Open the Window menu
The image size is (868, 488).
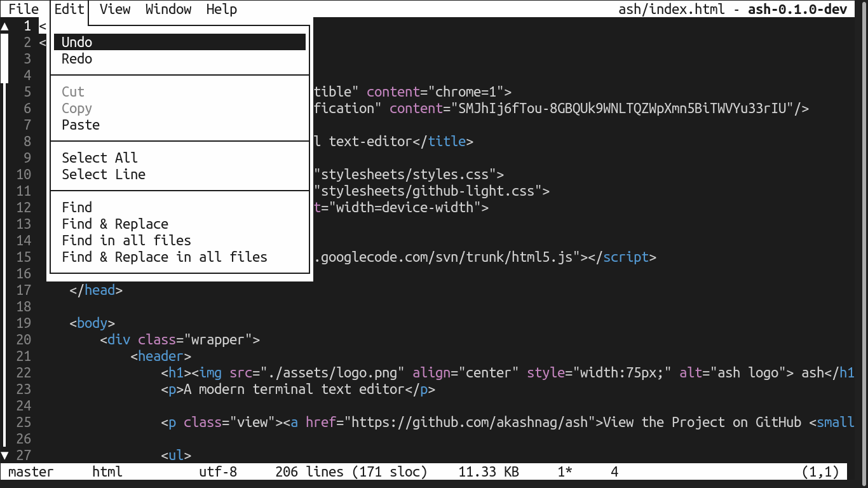pyautogui.click(x=168, y=9)
